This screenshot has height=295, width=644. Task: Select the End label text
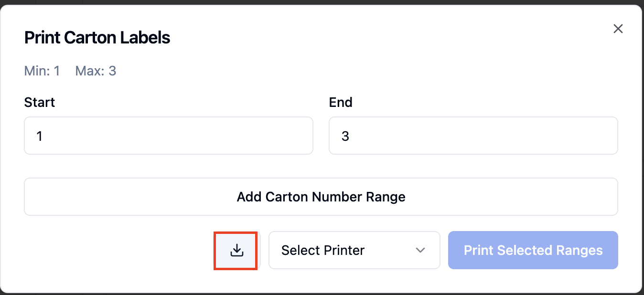coord(341,102)
